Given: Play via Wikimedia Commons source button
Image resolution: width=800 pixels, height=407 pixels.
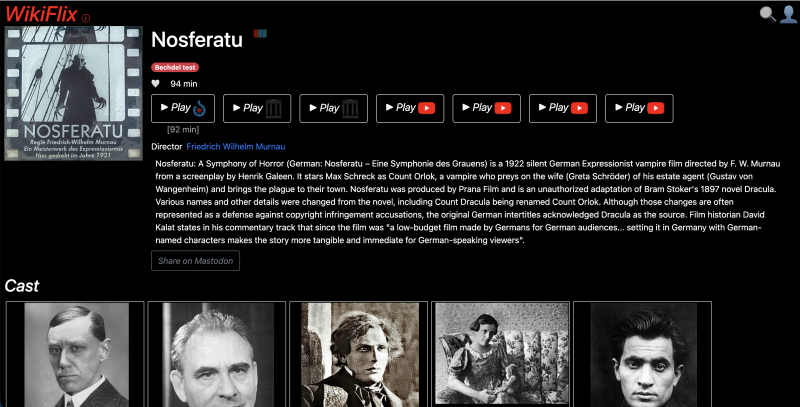Looking at the screenshot, I should coord(183,108).
